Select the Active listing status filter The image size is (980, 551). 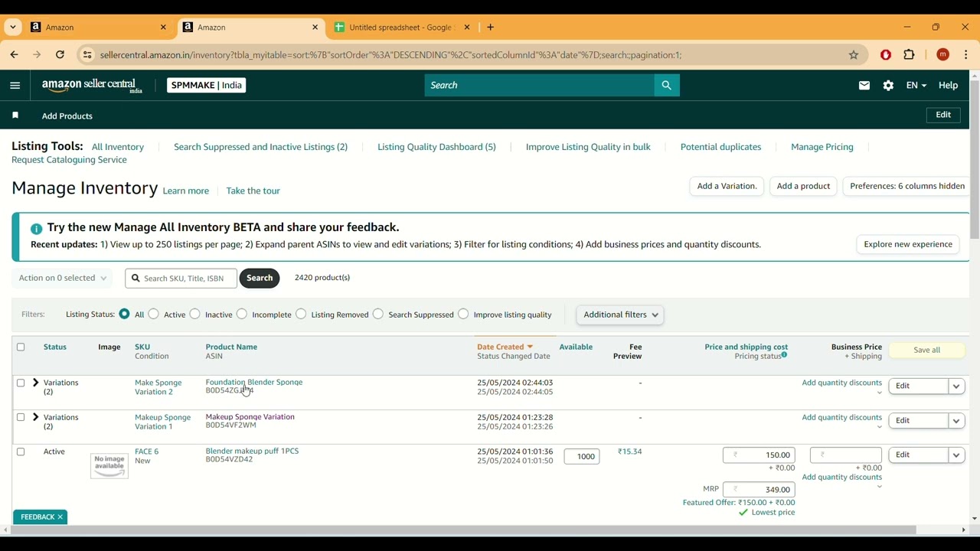154,314
